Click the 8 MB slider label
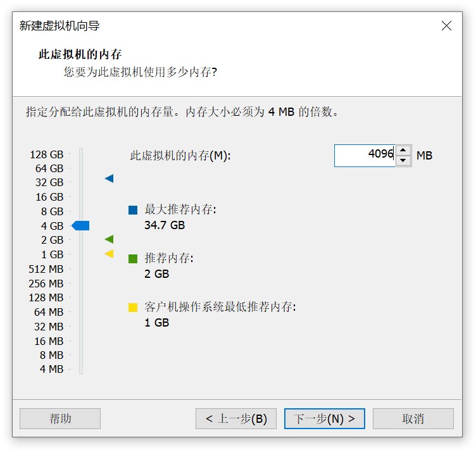476x450 pixels. coord(52,354)
